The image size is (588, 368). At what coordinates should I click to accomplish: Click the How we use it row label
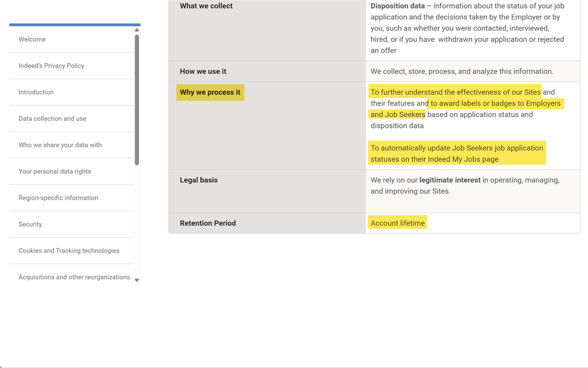coord(203,72)
